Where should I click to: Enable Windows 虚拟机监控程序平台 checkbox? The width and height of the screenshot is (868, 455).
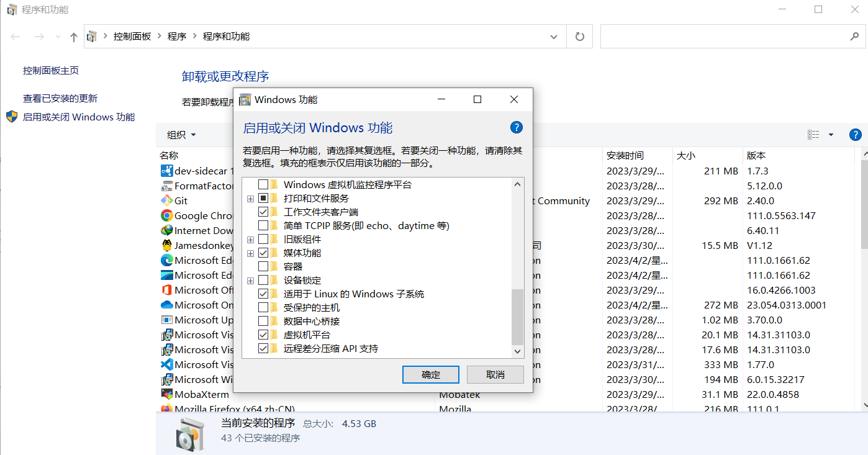pos(263,184)
